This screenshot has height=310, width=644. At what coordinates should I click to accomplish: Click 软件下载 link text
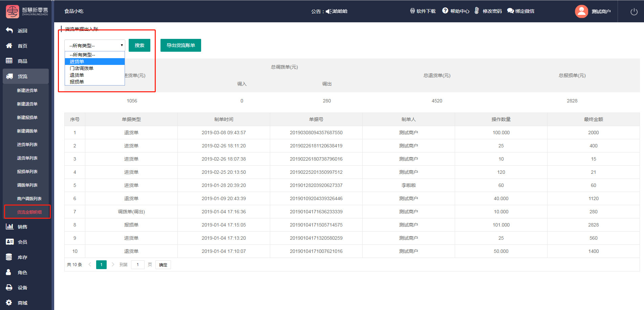(426, 11)
